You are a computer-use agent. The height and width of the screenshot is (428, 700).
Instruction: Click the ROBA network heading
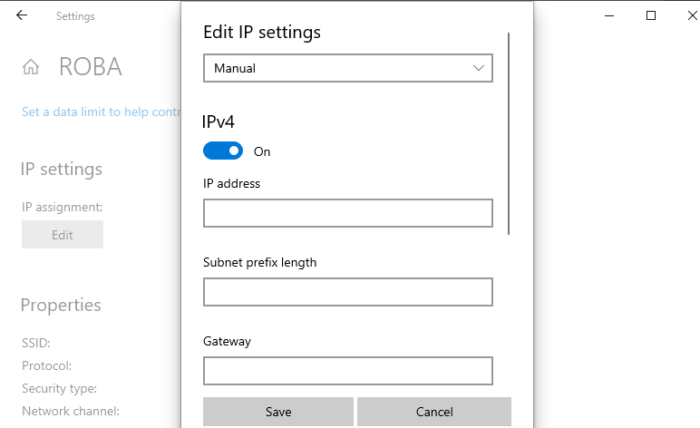pyautogui.click(x=90, y=67)
